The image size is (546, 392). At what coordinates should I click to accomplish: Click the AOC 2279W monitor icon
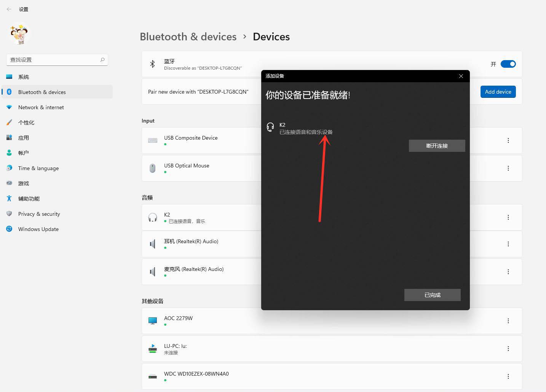coord(153,321)
